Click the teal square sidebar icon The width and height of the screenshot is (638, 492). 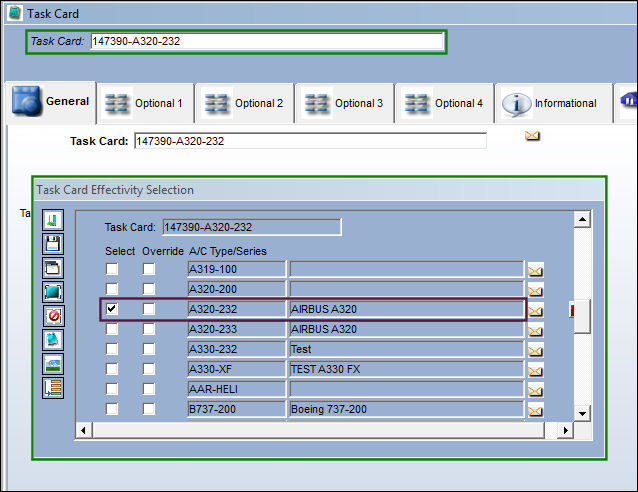click(53, 292)
